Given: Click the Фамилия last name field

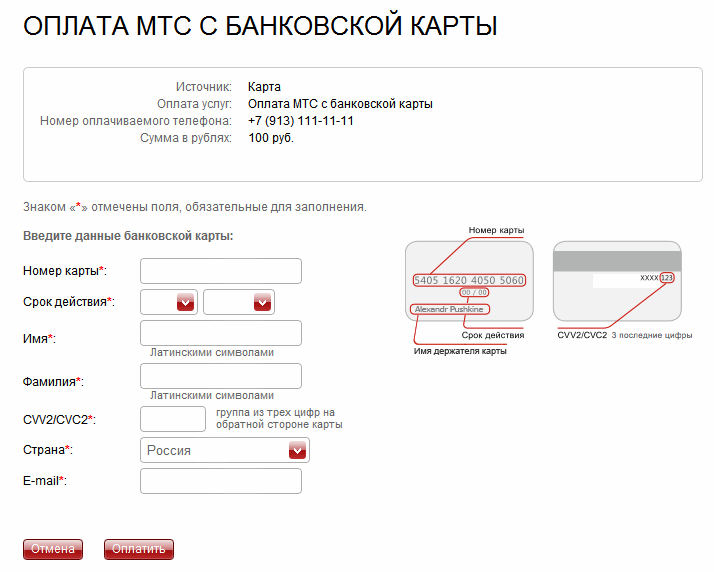Looking at the screenshot, I should pyautogui.click(x=221, y=376).
